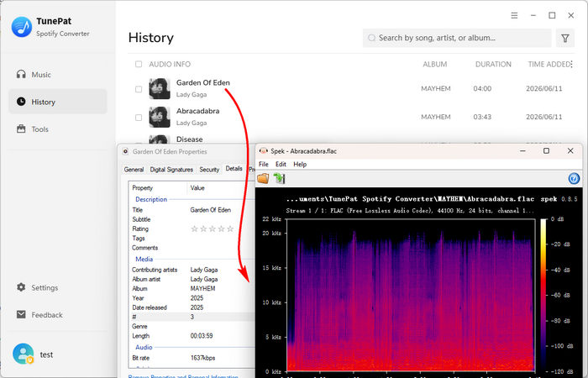Open the Digital Signatures tab
Image resolution: width=588 pixels, height=378 pixels.
click(171, 170)
